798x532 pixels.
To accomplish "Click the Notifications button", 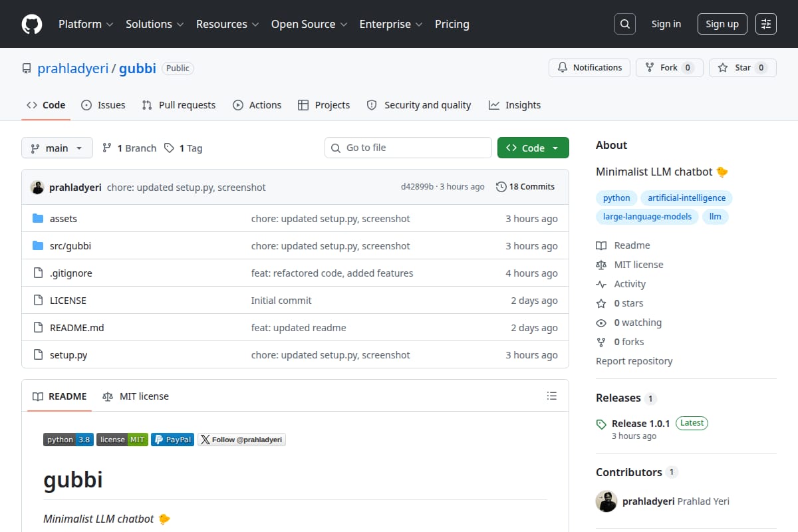I will [590, 68].
